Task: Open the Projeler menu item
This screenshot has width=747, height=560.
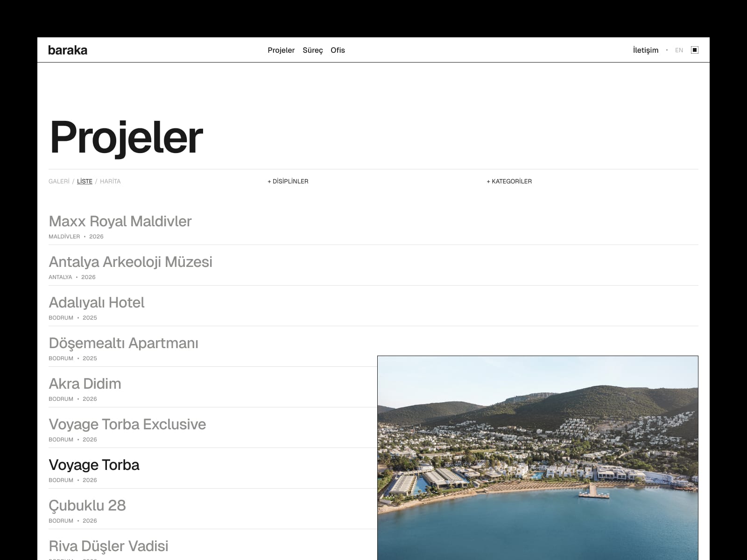Action: click(x=281, y=50)
